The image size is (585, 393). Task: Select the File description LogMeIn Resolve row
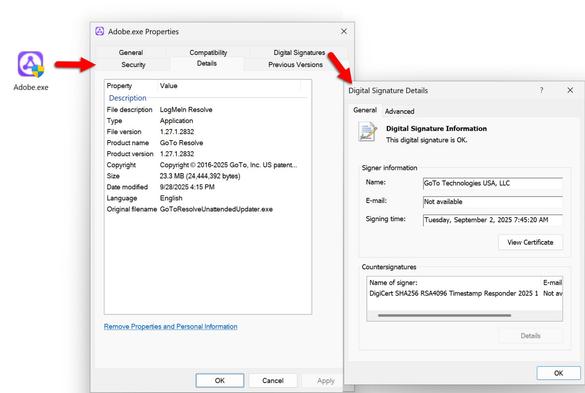(208, 110)
